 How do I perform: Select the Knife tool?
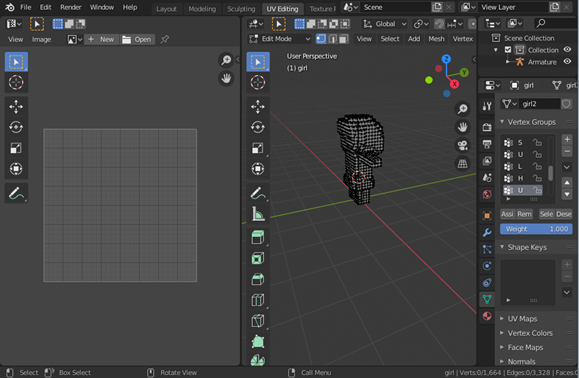[x=258, y=320]
